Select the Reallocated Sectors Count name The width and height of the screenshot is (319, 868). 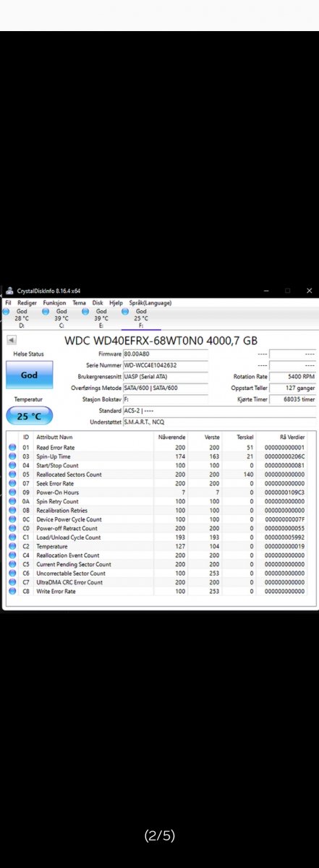69,475
